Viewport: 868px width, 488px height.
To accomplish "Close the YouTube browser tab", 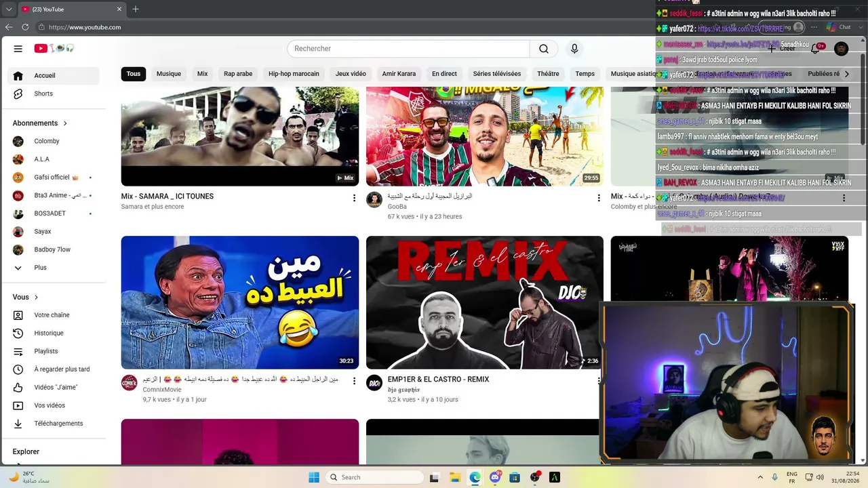I will point(120,9).
